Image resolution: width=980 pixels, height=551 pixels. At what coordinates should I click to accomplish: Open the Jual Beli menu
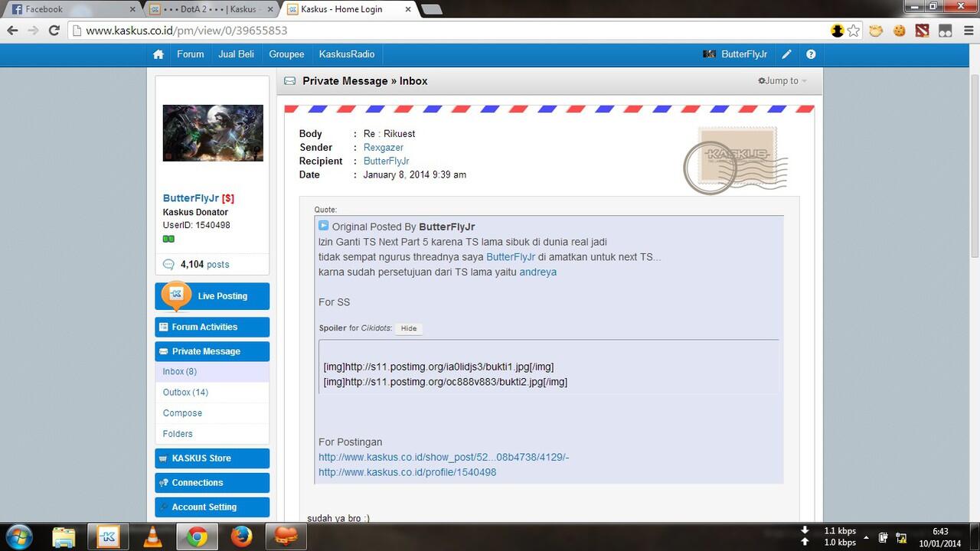(x=236, y=54)
